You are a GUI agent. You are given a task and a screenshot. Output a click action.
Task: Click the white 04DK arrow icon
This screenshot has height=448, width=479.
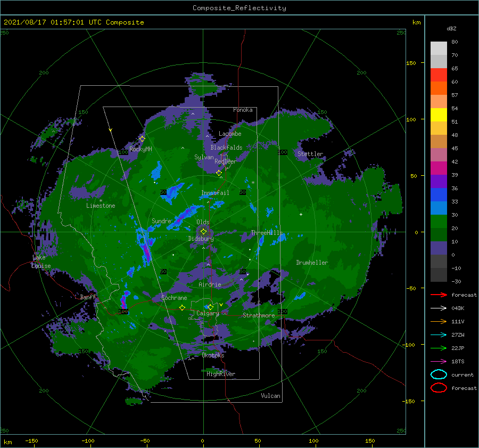(439, 308)
